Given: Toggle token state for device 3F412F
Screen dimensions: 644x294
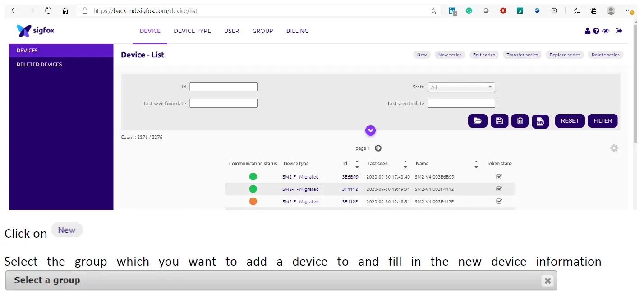Looking at the screenshot, I should [x=499, y=202].
